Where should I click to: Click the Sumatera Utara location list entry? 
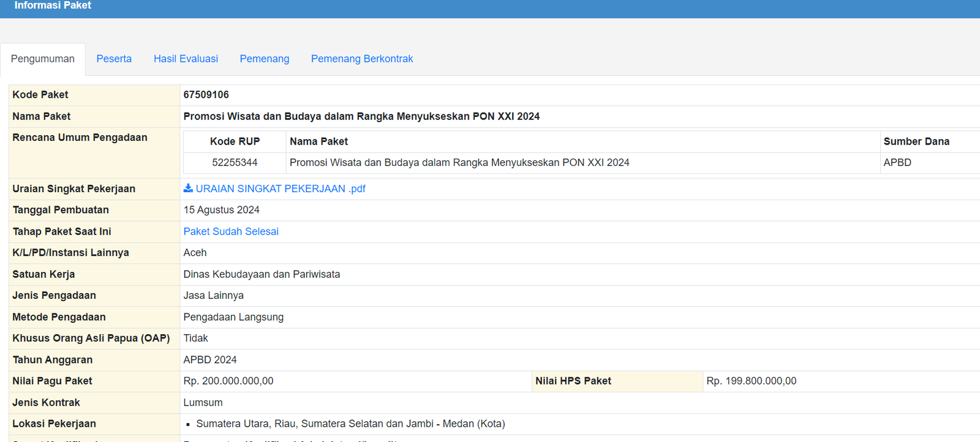350,424
